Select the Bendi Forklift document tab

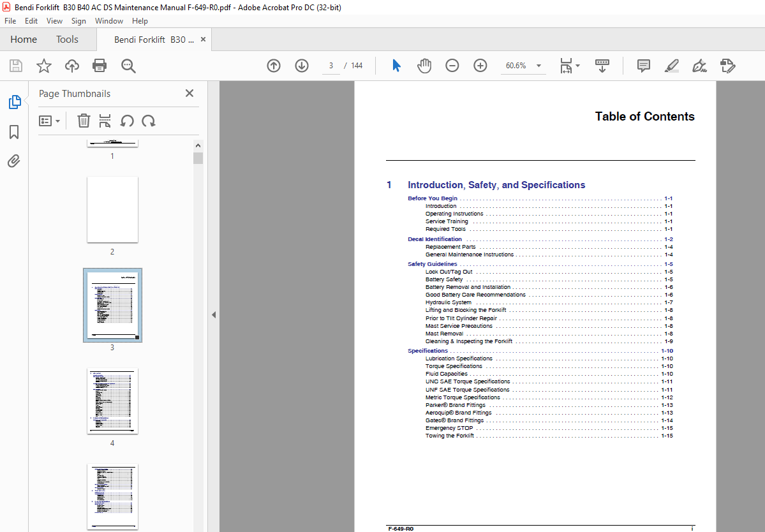coord(154,40)
